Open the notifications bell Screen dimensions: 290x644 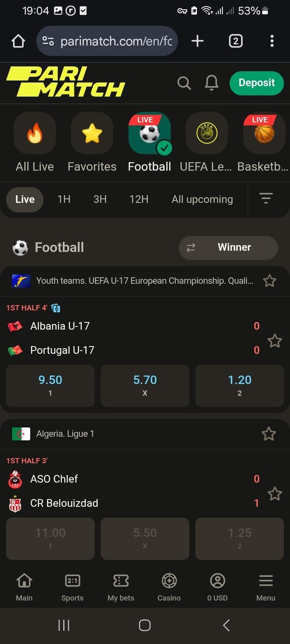pos(211,83)
